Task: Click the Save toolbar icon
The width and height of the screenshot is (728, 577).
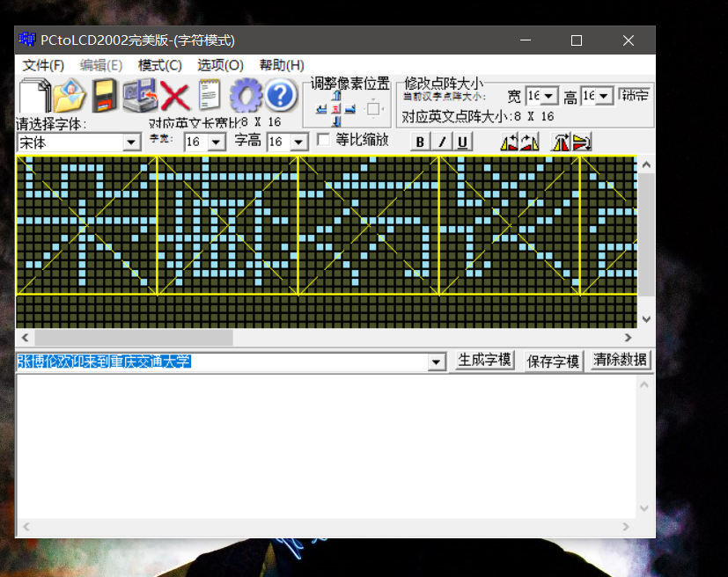Action: (102, 95)
